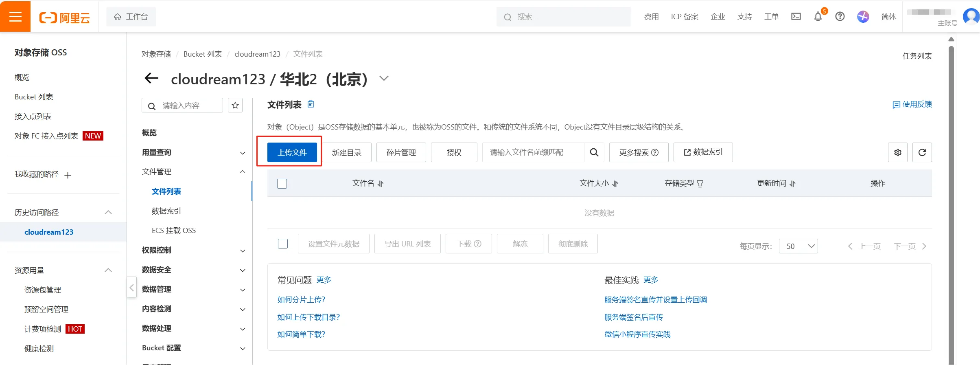Click the user avatar icon

click(x=971, y=17)
